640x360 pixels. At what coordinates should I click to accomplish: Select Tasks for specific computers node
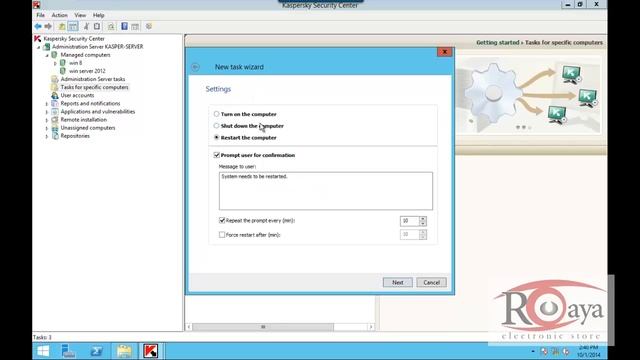point(94,87)
